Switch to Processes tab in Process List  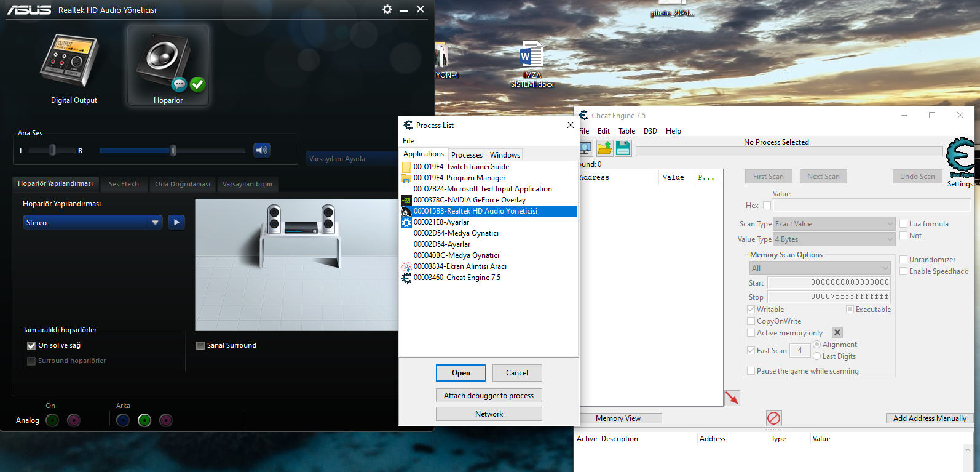tap(467, 155)
